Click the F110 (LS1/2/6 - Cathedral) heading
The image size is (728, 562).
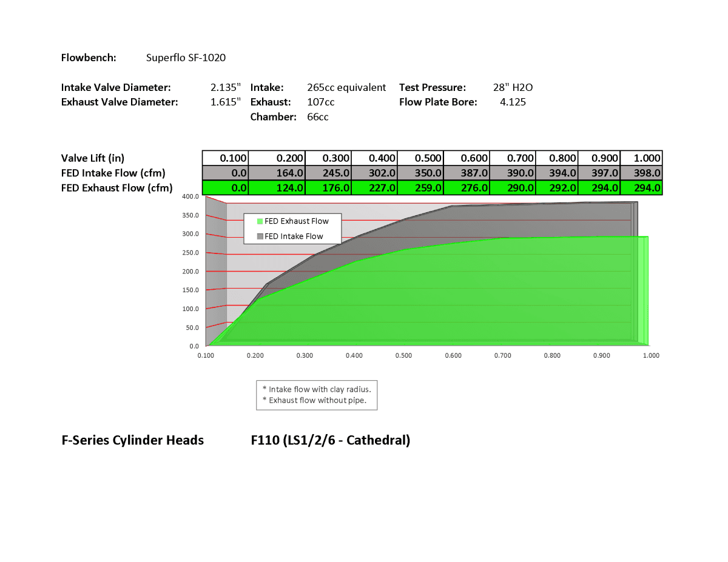[x=330, y=440]
